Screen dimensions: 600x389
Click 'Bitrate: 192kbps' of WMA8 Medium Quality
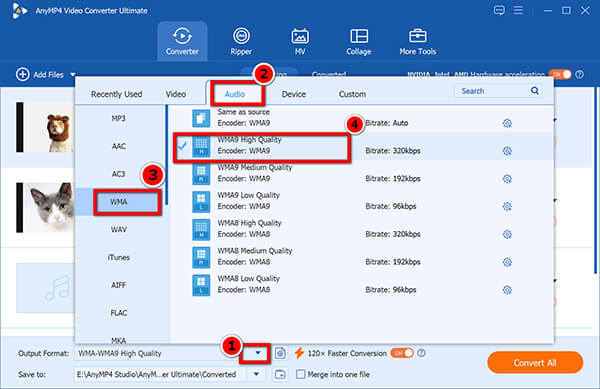click(393, 262)
